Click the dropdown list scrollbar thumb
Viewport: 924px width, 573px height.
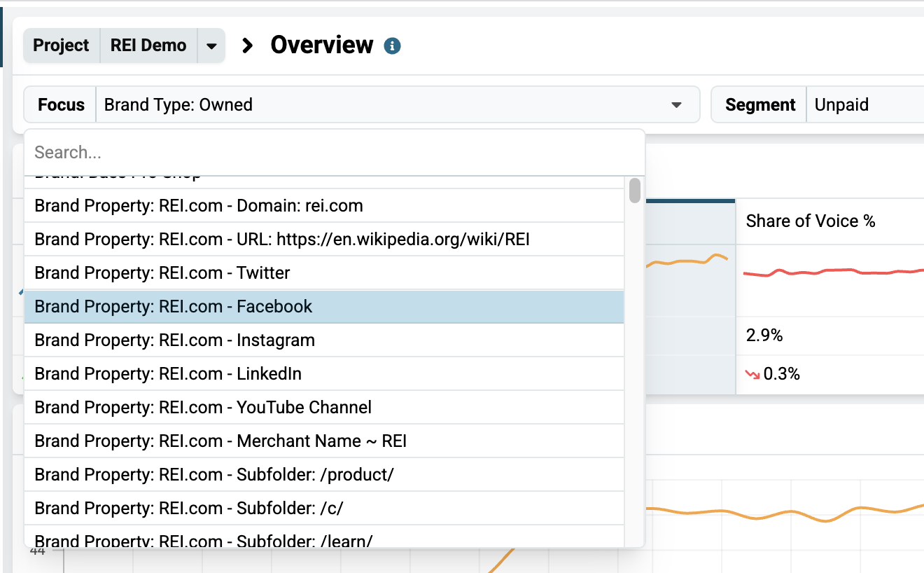click(635, 191)
